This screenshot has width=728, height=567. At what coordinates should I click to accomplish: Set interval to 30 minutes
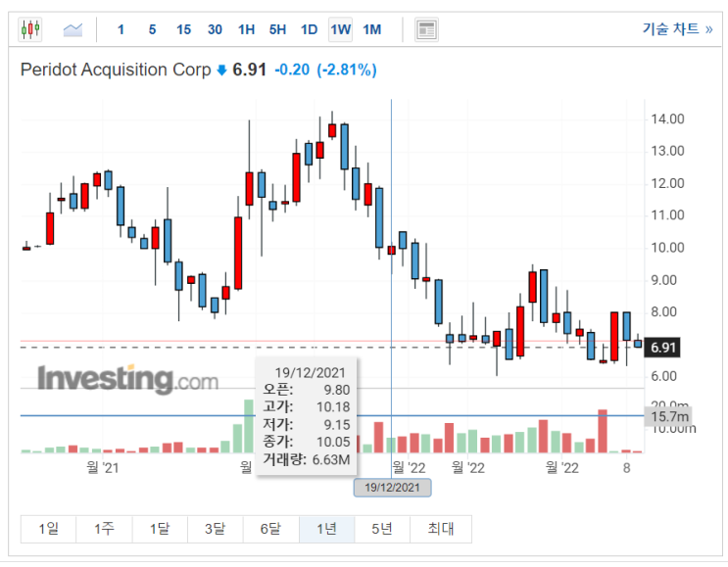[x=215, y=29]
